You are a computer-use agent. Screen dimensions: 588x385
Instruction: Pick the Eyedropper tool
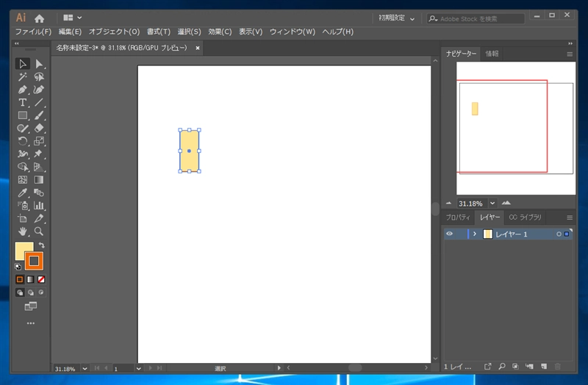coord(23,192)
